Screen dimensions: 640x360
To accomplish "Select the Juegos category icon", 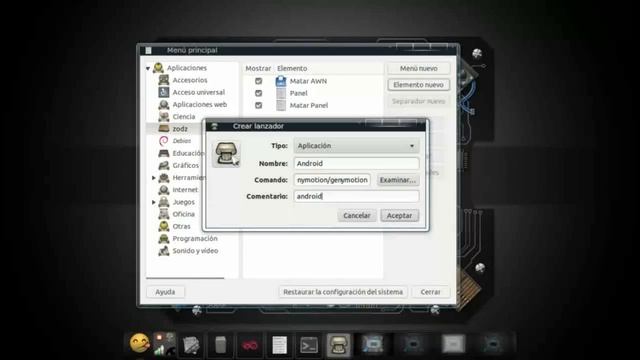I will (x=164, y=202).
